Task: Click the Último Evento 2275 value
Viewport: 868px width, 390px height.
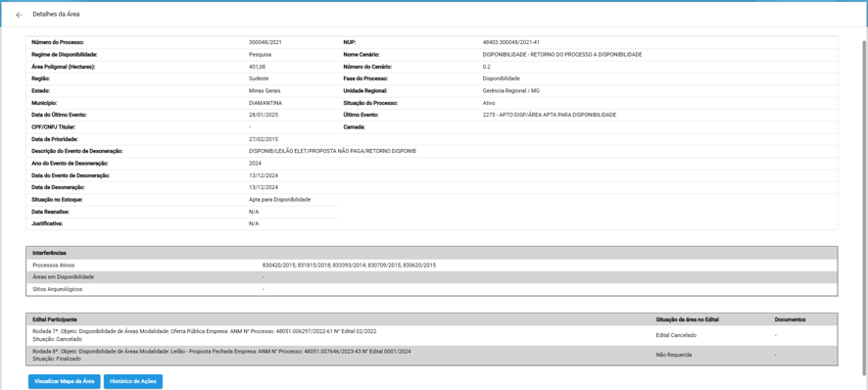Action: tap(550, 115)
